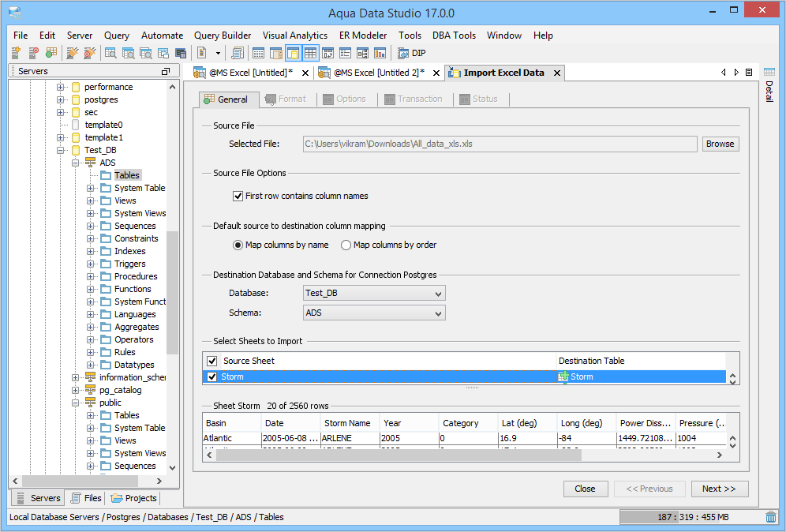Select Map columns by name radio button
The image size is (786, 532).
pos(238,245)
